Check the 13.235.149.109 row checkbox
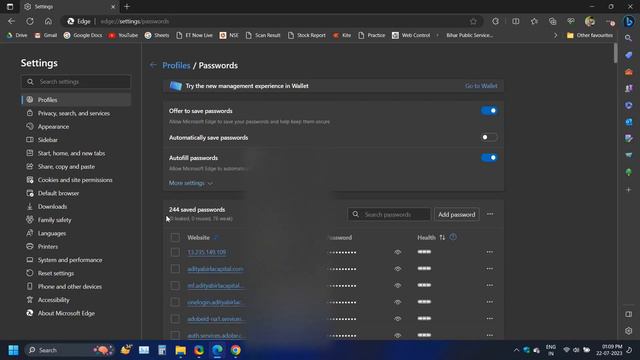 [x=175, y=252]
